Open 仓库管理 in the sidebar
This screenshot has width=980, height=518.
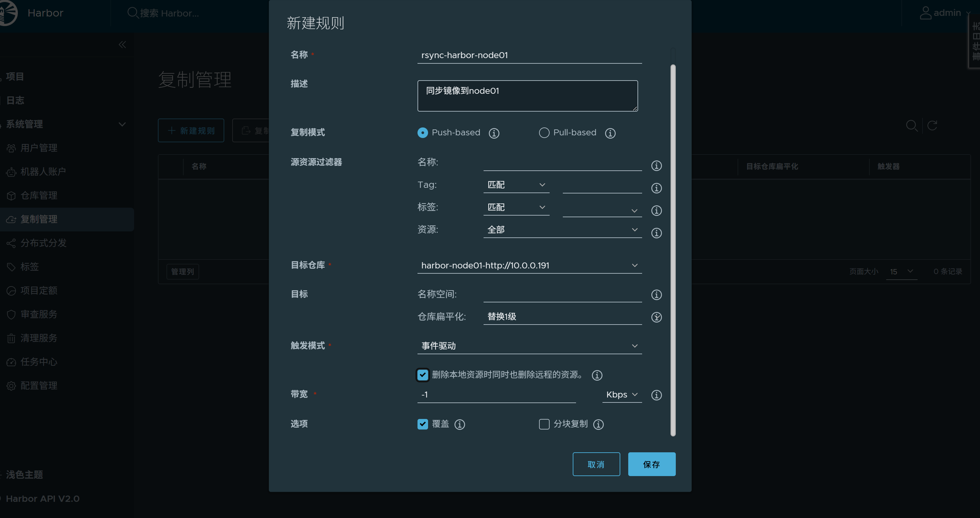[39, 195]
